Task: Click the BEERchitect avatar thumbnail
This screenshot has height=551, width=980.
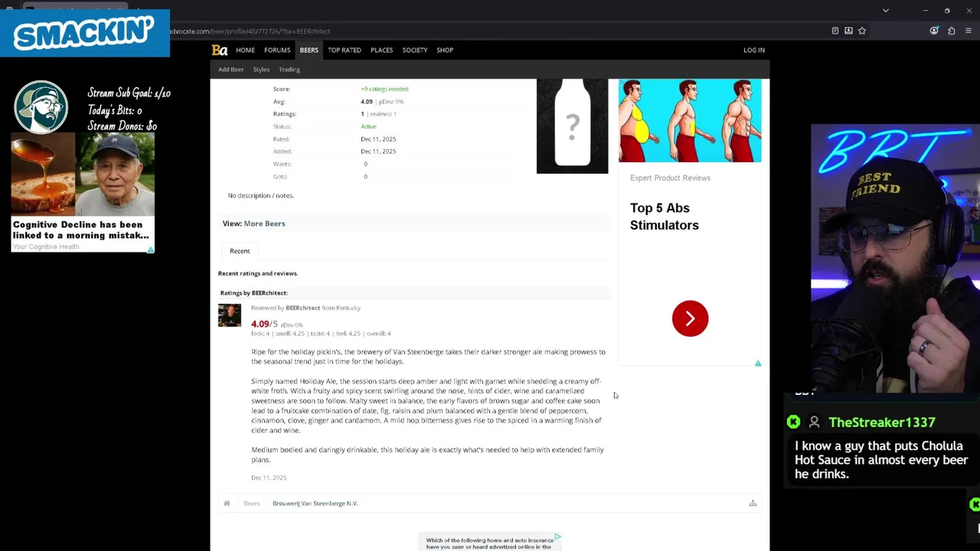Action: (x=230, y=315)
